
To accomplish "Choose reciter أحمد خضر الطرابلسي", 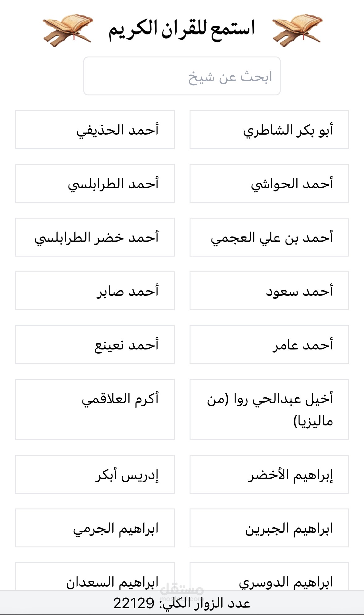I will (x=95, y=237).
